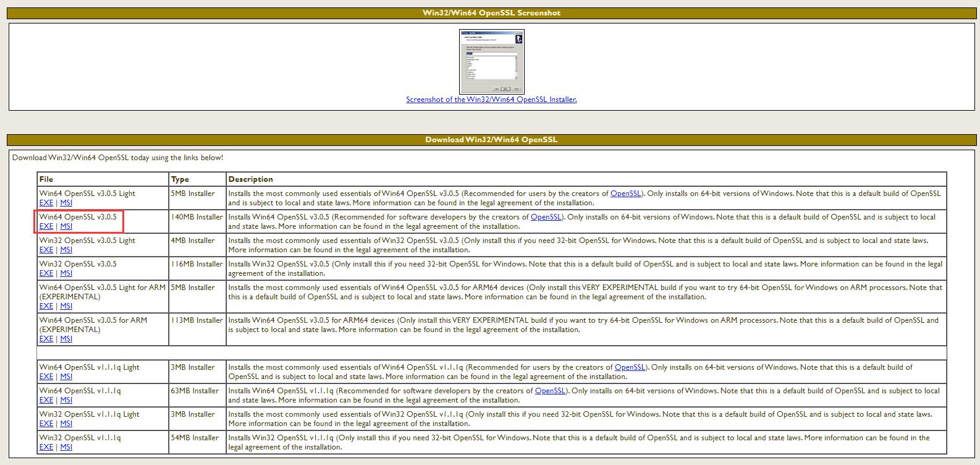Download EXE for Win64 OpenSSL v1.1.1q Light
The height and width of the screenshot is (465, 980).
point(46,377)
